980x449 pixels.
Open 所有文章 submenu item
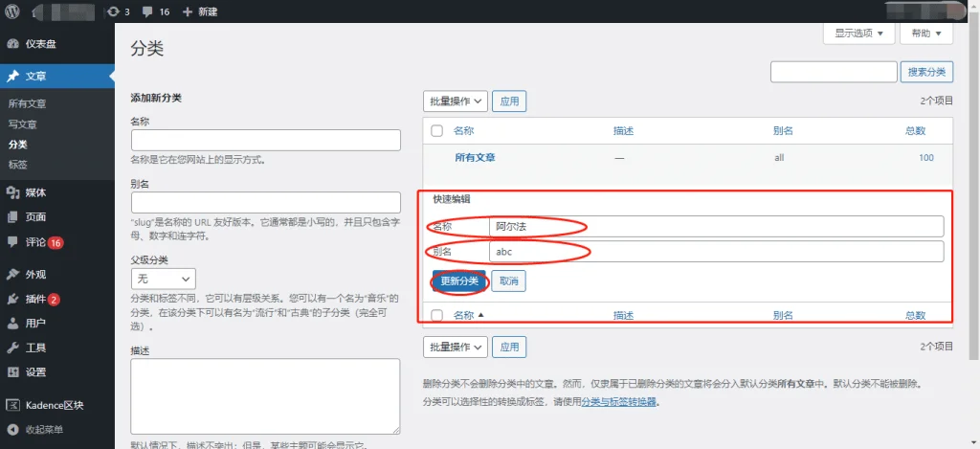tap(27, 103)
